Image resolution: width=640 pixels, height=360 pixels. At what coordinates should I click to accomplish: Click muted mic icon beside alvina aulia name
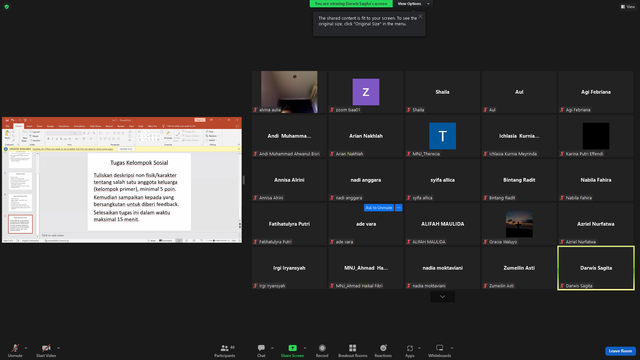[x=256, y=110]
